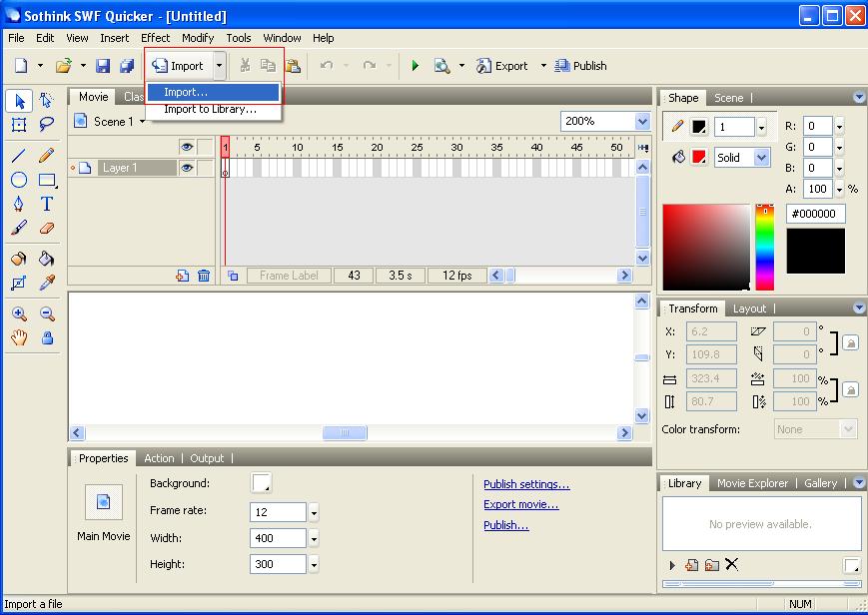Viewport: 868px width, 615px height.
Task: Click the Export toolbar button
Action: pos(502,66)
